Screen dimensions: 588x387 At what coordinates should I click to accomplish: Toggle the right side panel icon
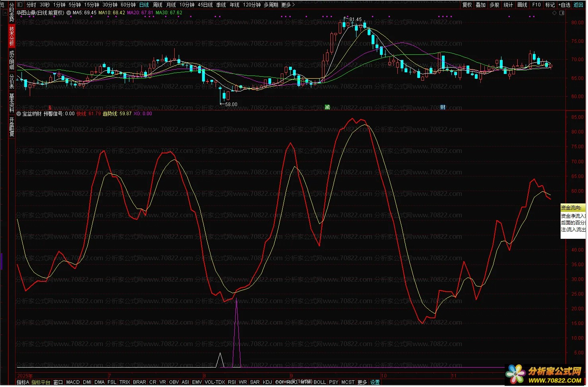562,13
